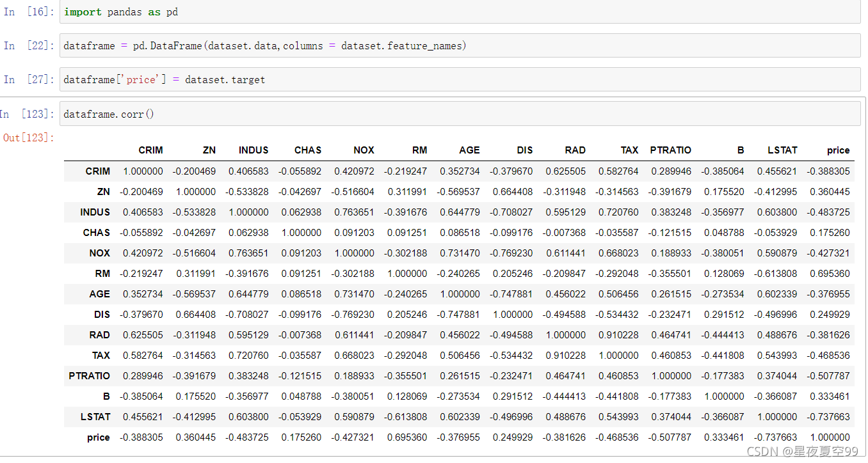
Task: Click the CRIM column header
Action: 150,150
